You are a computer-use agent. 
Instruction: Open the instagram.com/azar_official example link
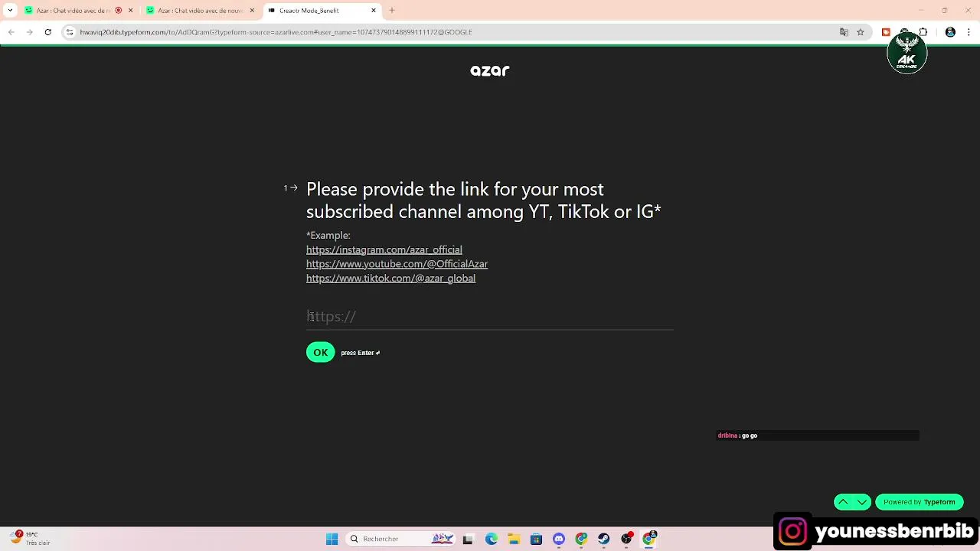[x=384, y=249]
